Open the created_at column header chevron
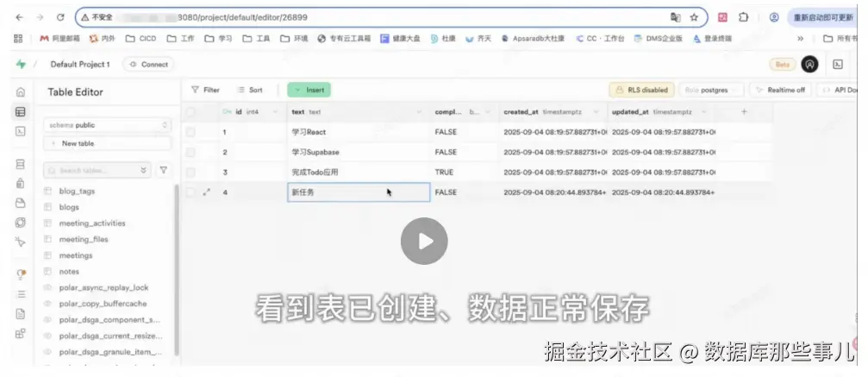 click(x=596, y=112)
